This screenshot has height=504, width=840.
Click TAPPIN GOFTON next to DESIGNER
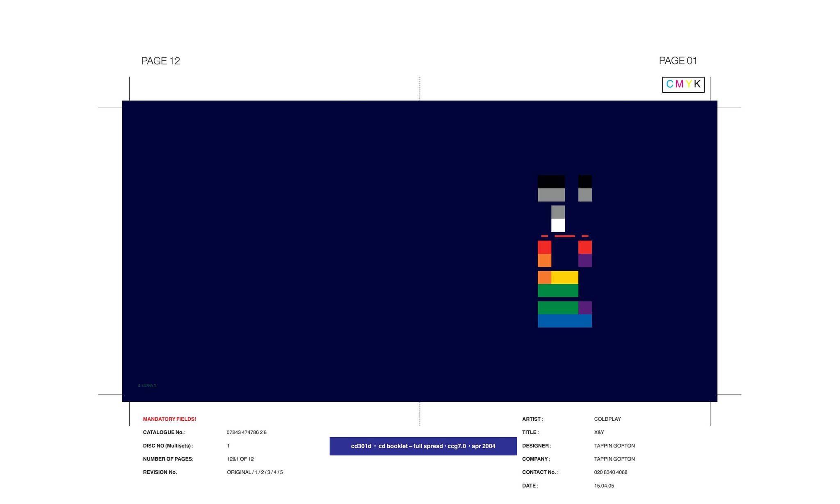tap(614, 446)
